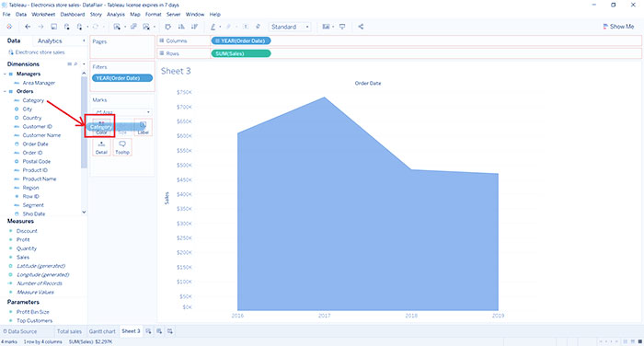644x346 pixels.
Task: Click the Dimensions list scrollbar
Action: (84, 122)
